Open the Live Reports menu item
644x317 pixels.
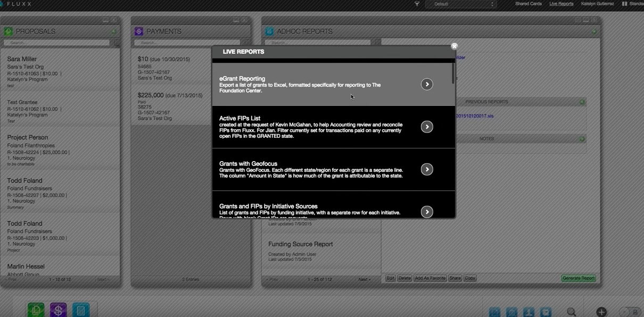click(x=561, y=3)
